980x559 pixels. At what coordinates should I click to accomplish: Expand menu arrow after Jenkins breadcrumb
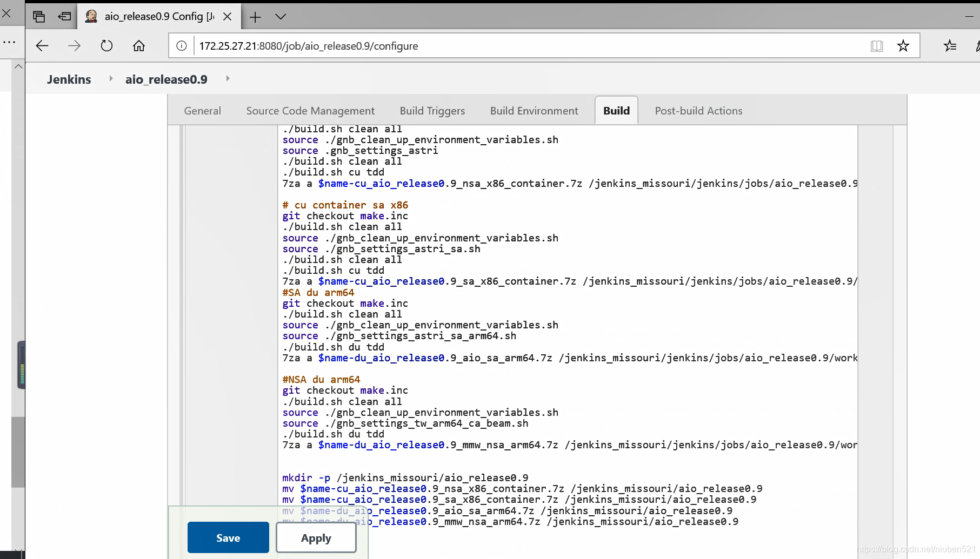click(x=111, y=79)
